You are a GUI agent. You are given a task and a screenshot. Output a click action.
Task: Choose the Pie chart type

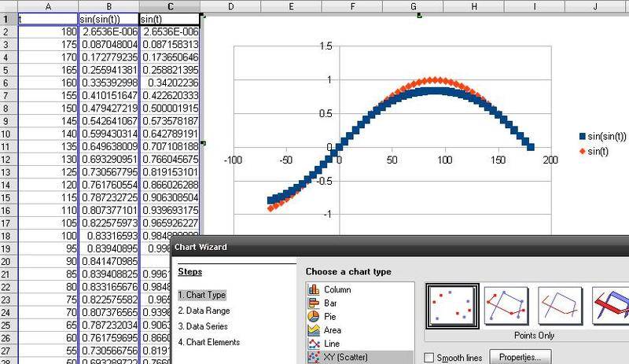tap(328, 316)
